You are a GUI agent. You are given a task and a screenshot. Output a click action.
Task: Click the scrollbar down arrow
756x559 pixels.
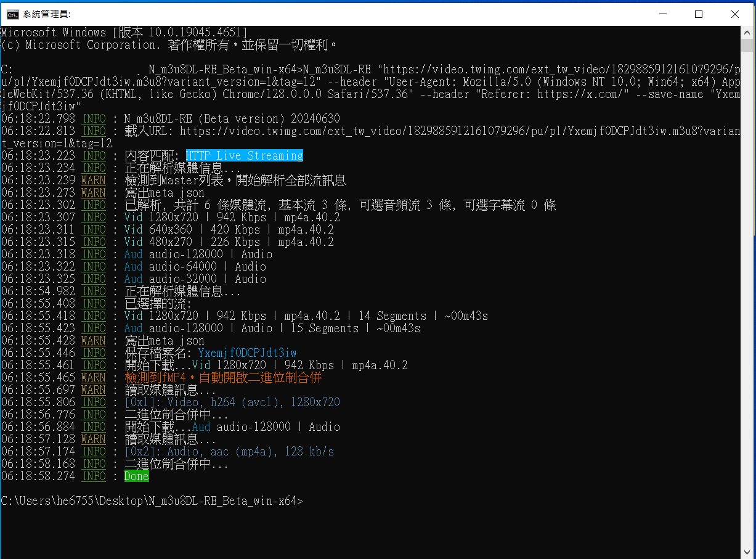click(x=746, y=552)
